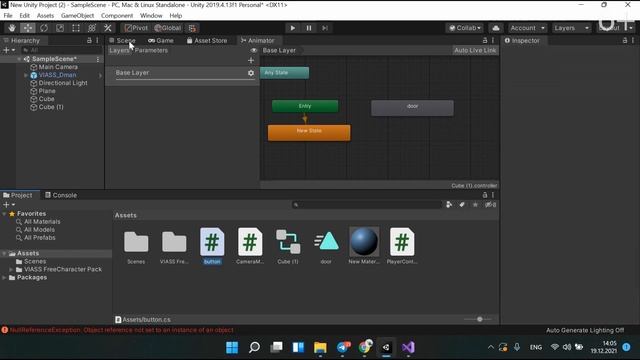The image size is (640, 360).
Task: Toggle Animator layers eye visibility
Action: click(253, 50)
